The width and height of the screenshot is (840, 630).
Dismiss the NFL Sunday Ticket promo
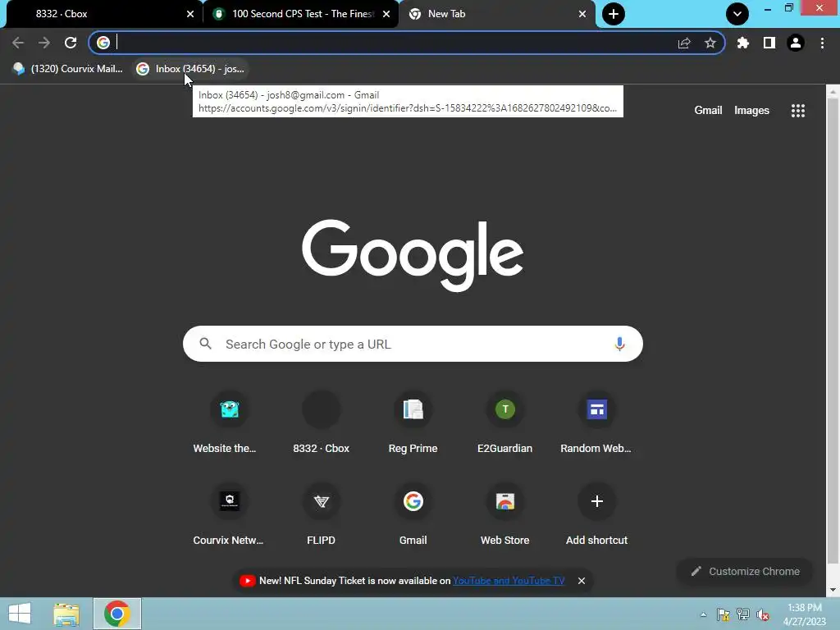[x=582, y=581]
